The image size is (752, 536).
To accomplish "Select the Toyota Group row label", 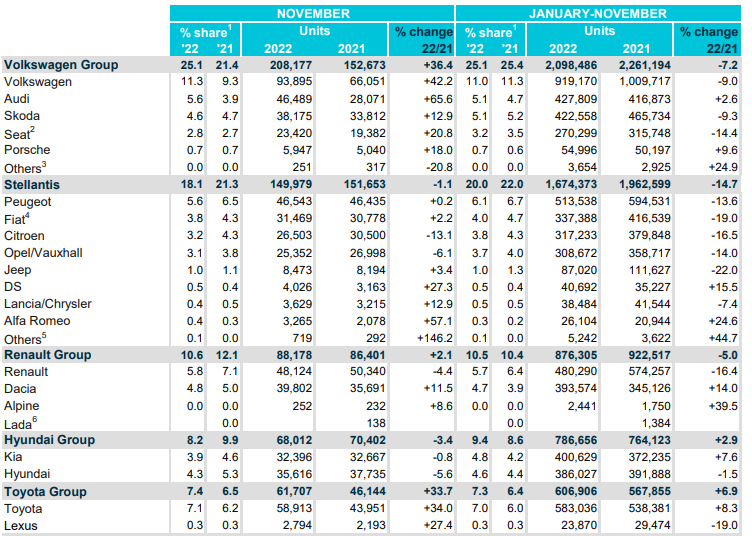I will [45, 491].
